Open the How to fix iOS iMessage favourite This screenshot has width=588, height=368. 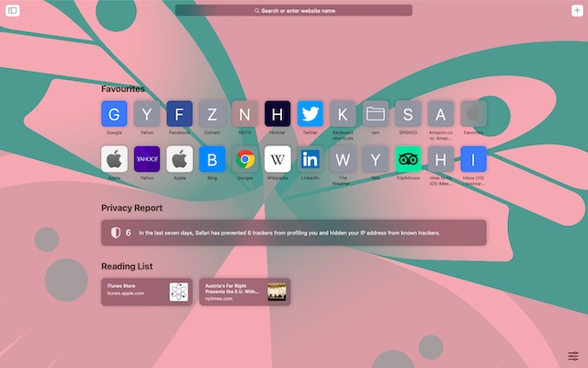441,159
